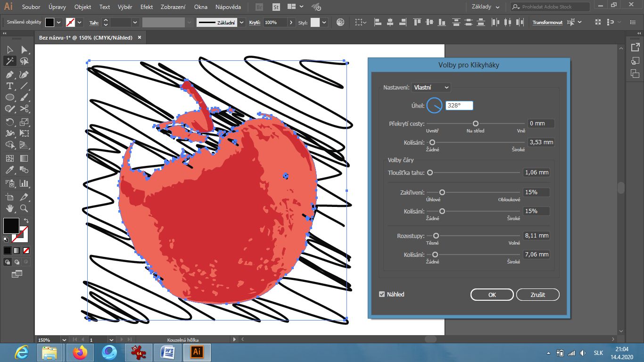Select the Pen tool
The image size is (644, 362).
[x=9, y=74]
